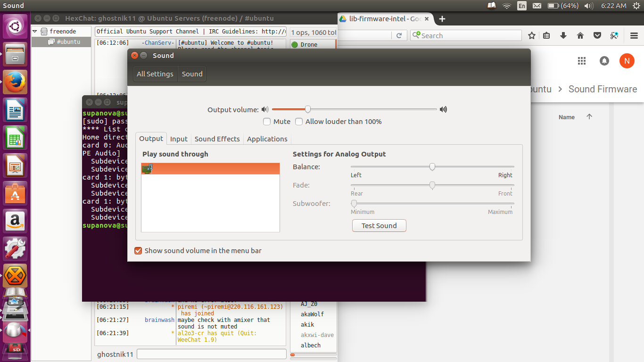This screenshot has width=644, height=362.
Task: Select the sound card output device
Action: click(210, 169)
